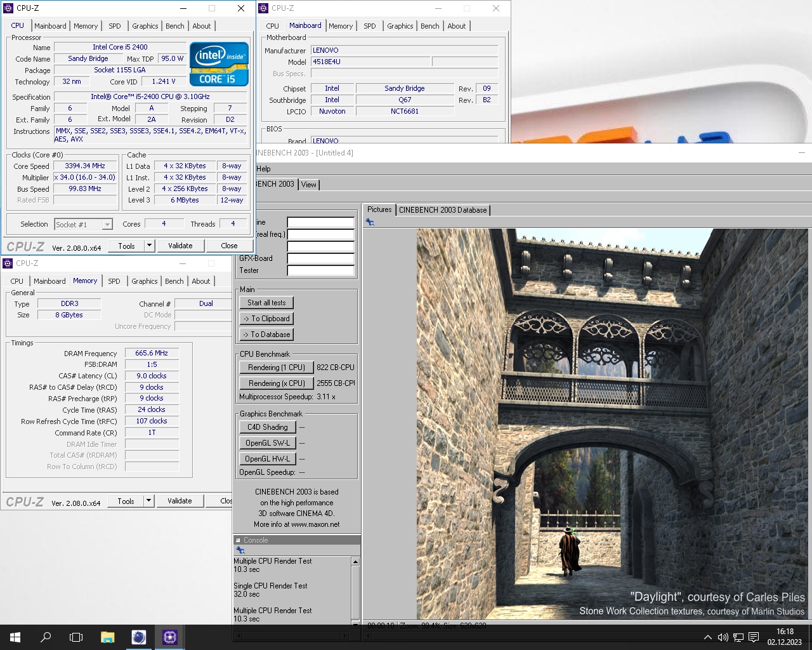Open Bench tab in the CPU window
This screenshot has height=650, width=812.
pyautogui.click(x=175, y=26)
